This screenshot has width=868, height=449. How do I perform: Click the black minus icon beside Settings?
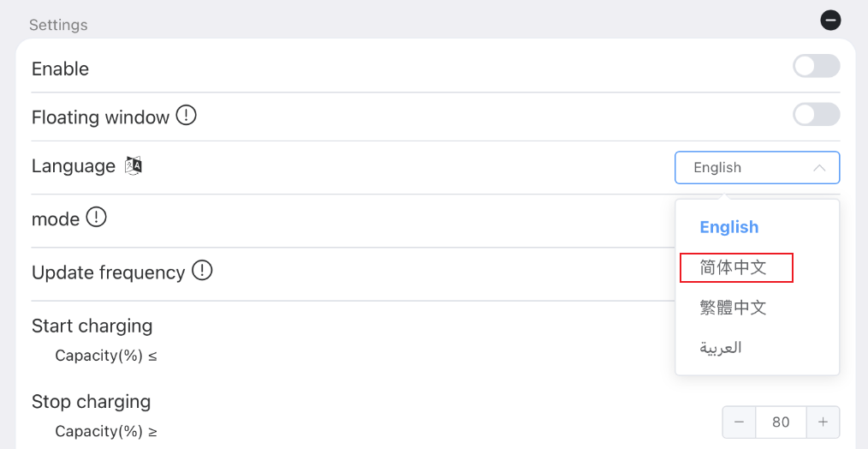830,21
